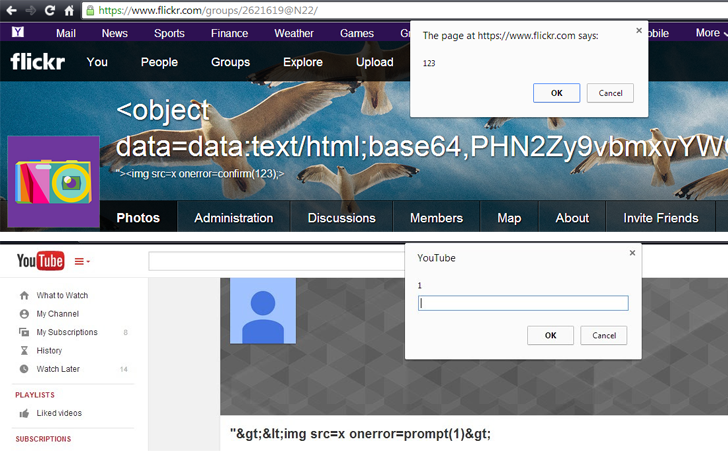
Task: Open Games in the Yahoo bar
Action: pos(357,33)
